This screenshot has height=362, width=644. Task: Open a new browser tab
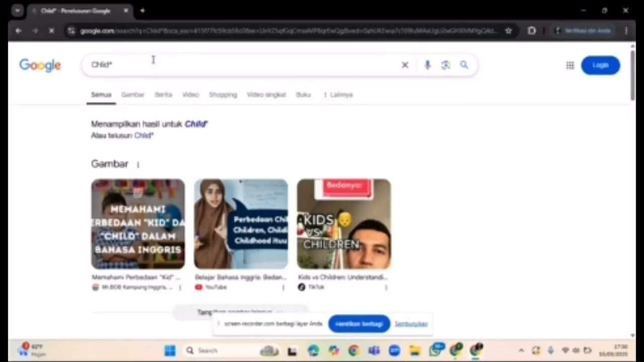tap(142, 11)
